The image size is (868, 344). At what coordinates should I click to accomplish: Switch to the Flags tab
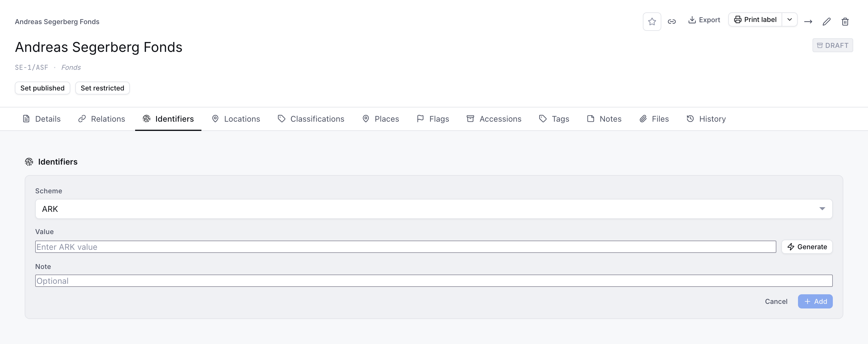[x=433, y=119]
